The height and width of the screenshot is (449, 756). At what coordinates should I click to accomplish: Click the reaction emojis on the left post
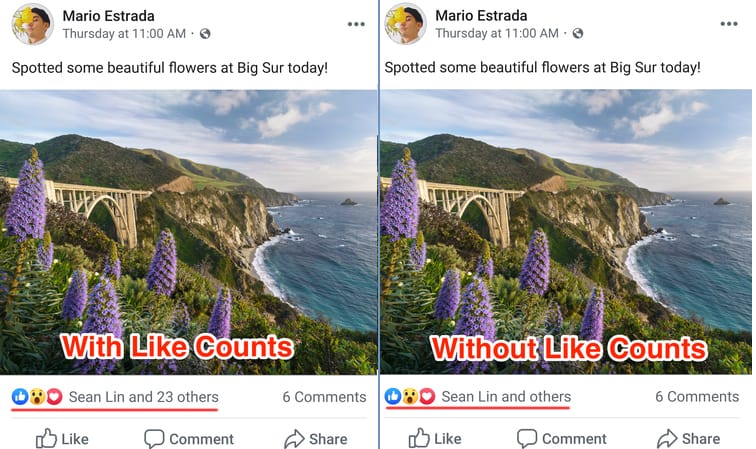pos(37,397)
